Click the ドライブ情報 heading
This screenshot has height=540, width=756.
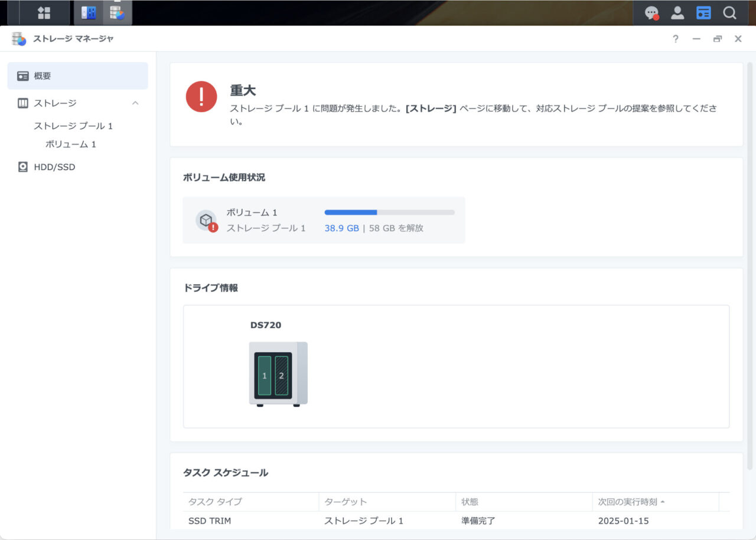(211, 288)
